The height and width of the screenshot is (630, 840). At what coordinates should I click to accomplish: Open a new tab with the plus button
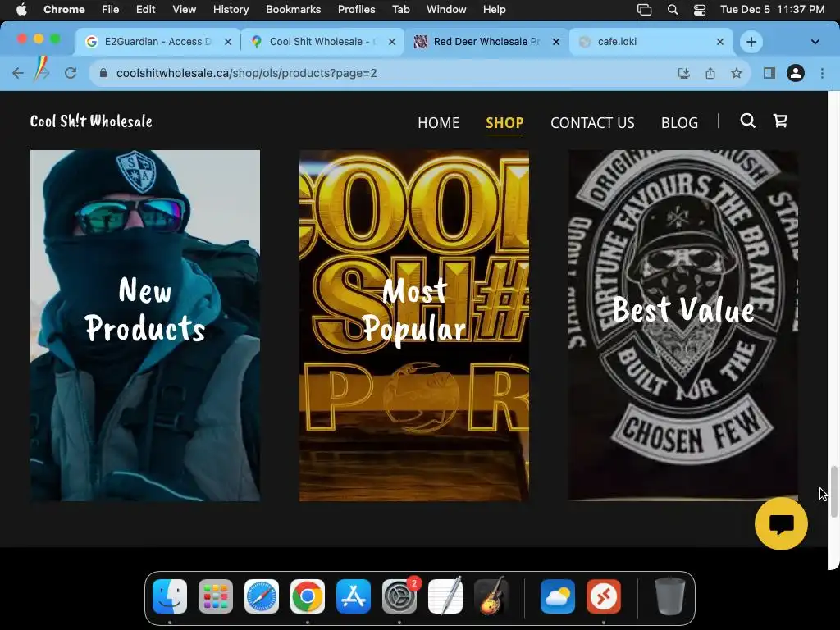coord(751,42)
